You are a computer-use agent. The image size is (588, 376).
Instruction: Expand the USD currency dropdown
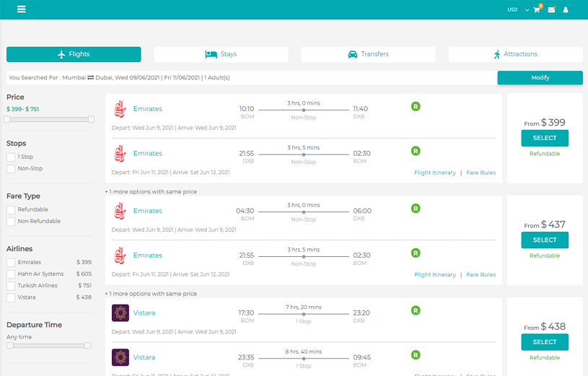coord(518,10)
